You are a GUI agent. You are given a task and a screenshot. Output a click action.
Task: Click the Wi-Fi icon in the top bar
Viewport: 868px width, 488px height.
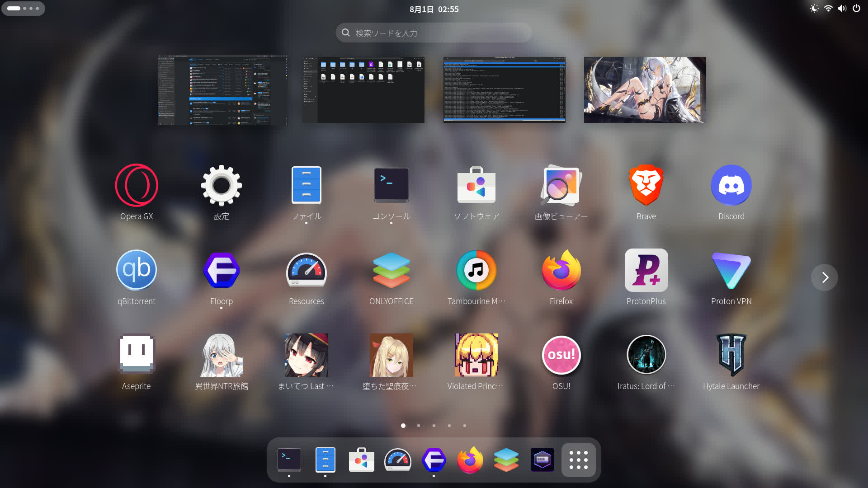point(828,9)
